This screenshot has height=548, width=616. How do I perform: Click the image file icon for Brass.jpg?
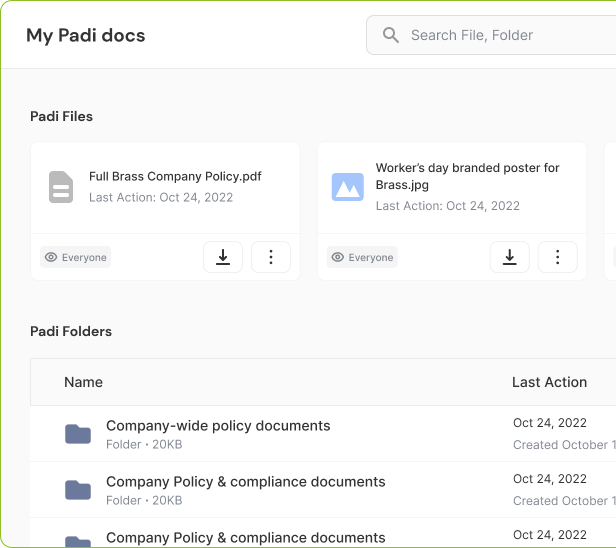tap(348, 187)
